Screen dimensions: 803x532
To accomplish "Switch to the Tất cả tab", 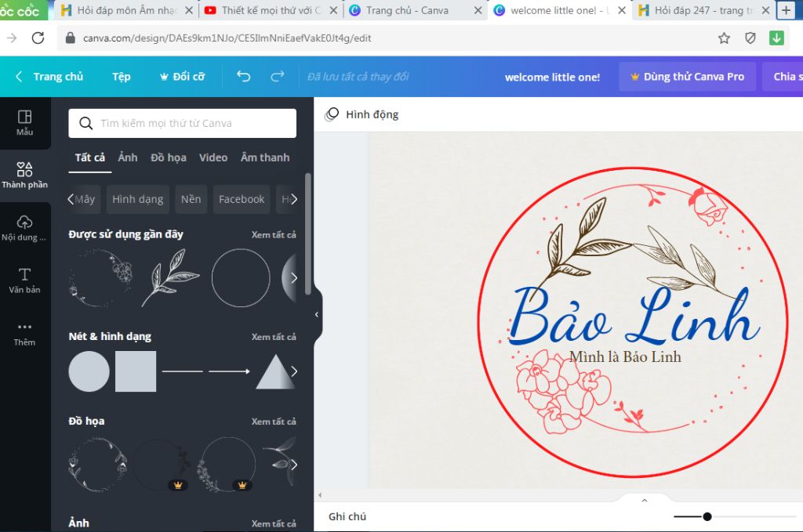I will [90, 157].
